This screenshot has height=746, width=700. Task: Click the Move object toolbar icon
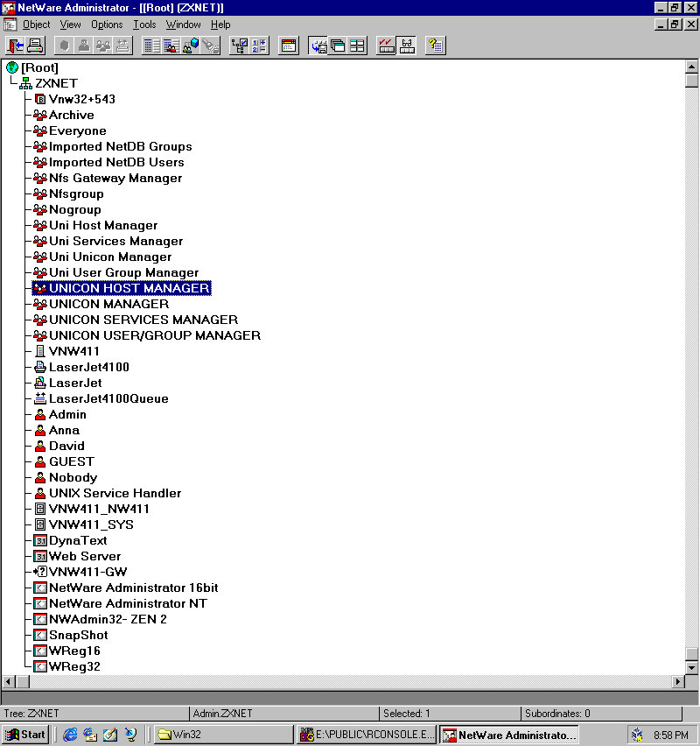pos(122,46)
